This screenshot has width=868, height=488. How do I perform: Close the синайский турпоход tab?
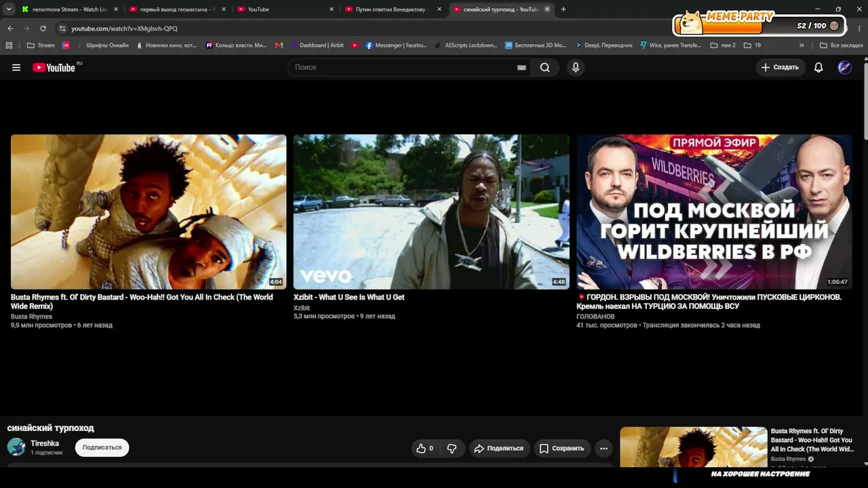click(547, 9)
